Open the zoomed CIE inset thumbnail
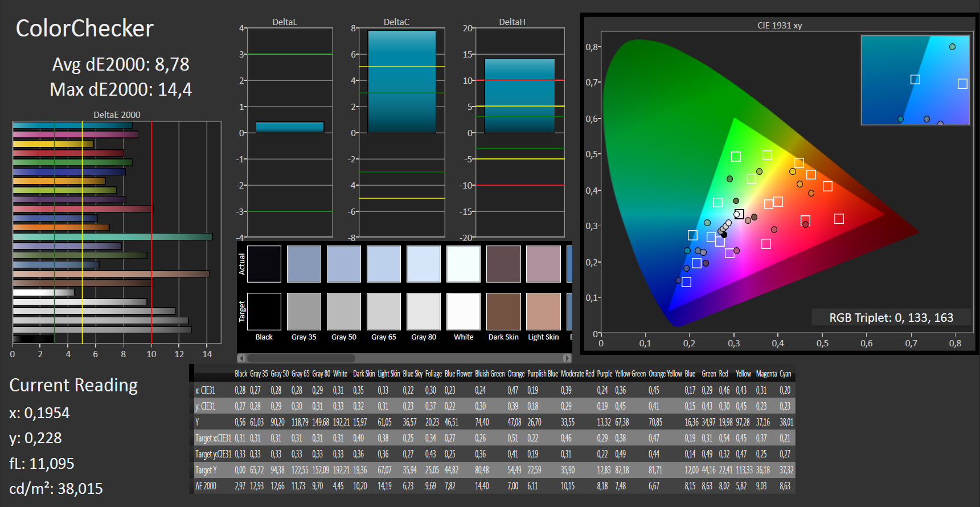980x507 pixels. (915, 80)
